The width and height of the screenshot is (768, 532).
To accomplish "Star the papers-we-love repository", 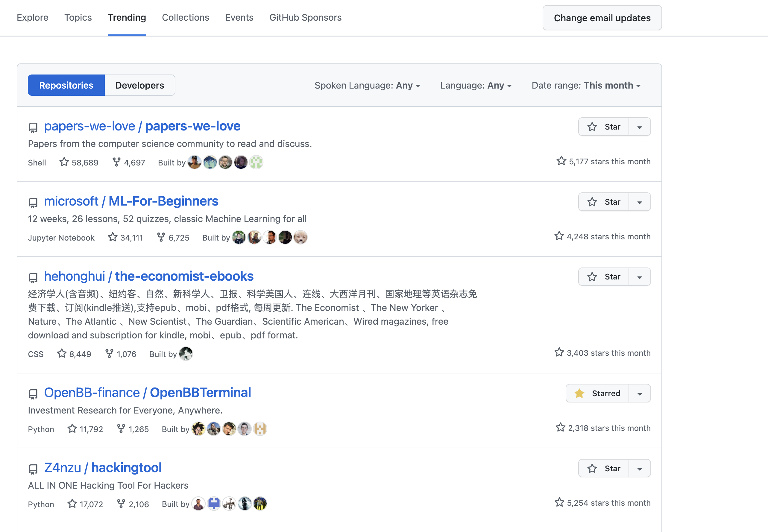I will pyautogui.click(x=604, y=127).
